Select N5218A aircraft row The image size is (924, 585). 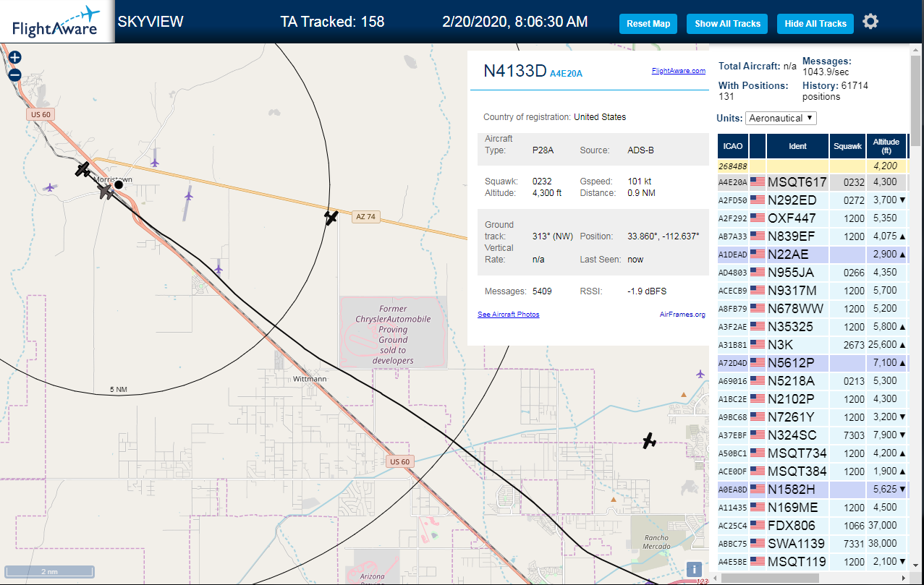(813, 381)
